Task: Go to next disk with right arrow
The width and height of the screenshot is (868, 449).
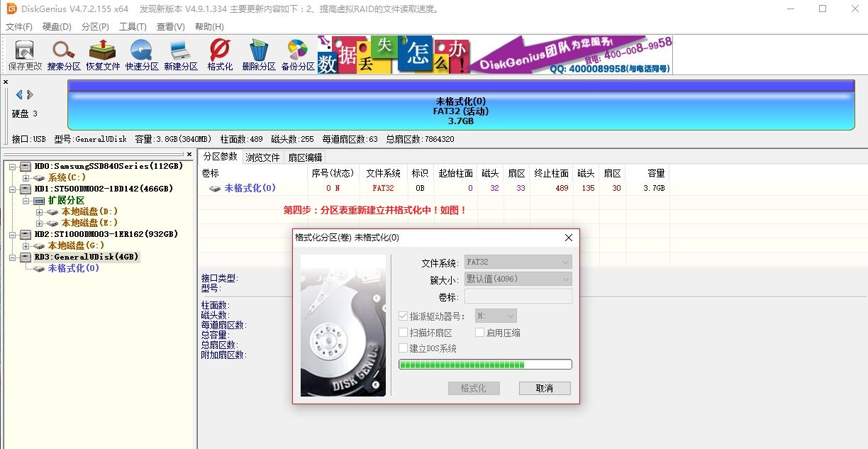Action: 30,94
